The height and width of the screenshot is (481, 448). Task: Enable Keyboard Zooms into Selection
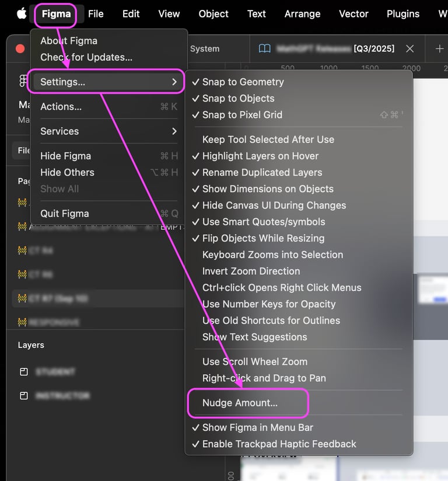coord(299,255)
